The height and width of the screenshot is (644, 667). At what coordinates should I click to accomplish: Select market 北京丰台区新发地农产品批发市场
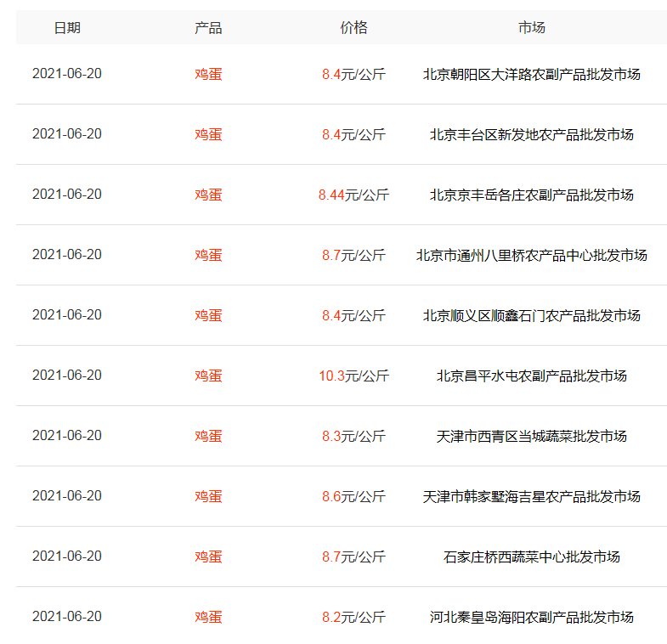[531, 134]
